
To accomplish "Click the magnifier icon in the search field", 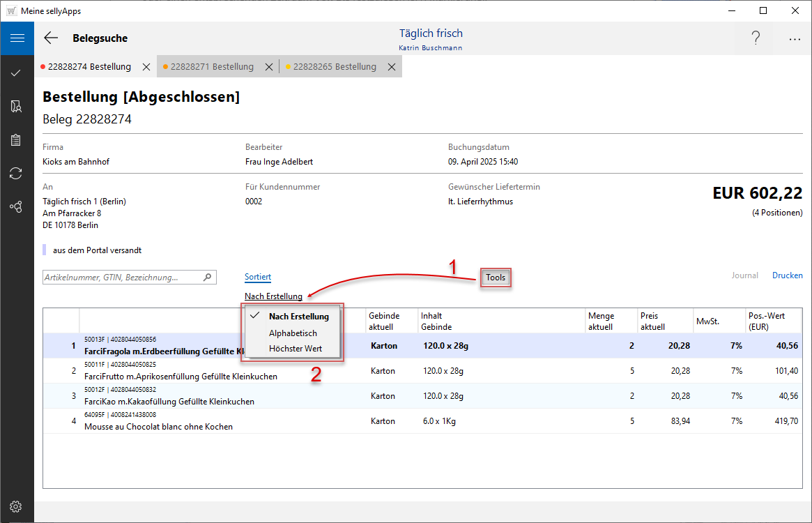I will (207, 278).
